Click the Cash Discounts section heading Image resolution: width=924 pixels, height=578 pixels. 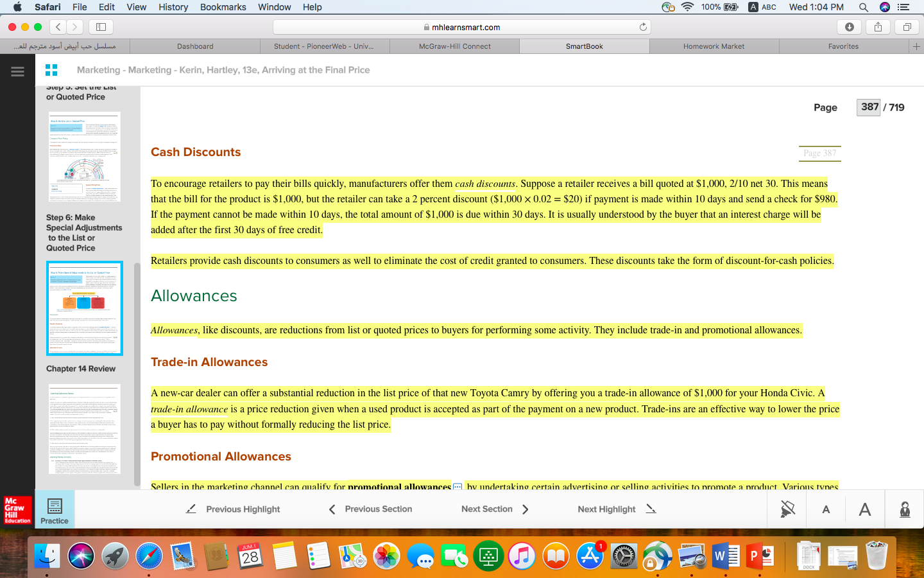point(196,152)
